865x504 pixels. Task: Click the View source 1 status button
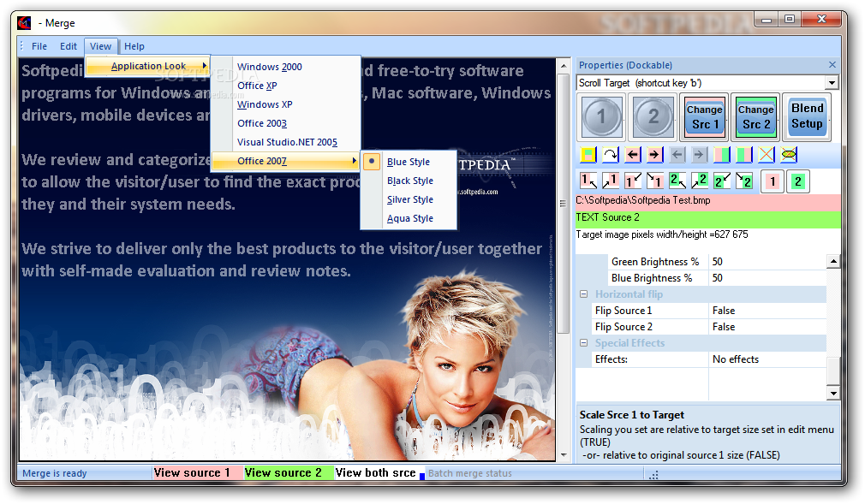(198, 473)
